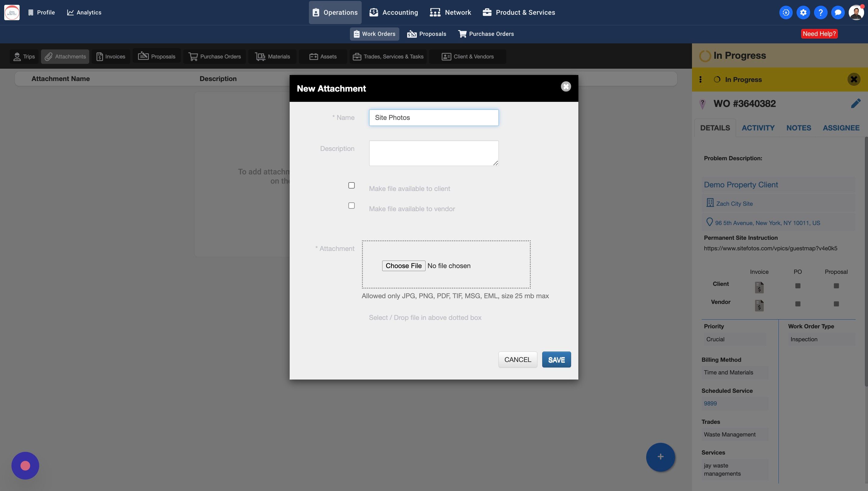Switch to the ACTIVITY tab

click(758, 128)
